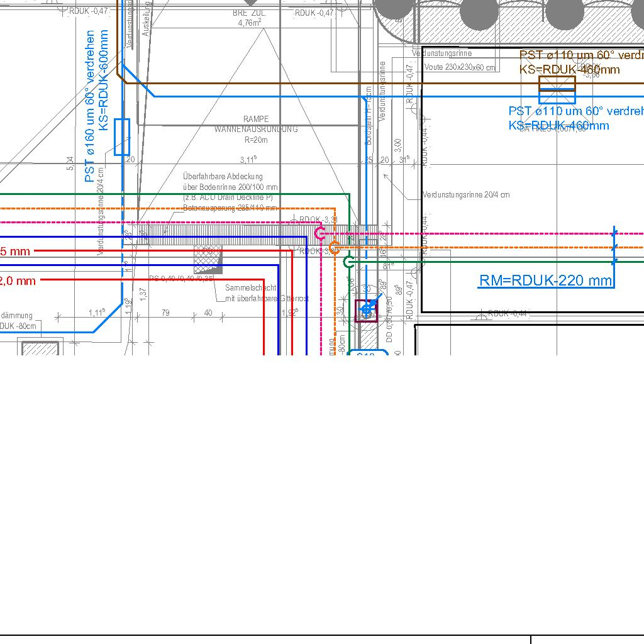This screenshot has height=644, width=644.
Task: Click the magenta pipe end circle symbol
Action: [x=321, y=234]
